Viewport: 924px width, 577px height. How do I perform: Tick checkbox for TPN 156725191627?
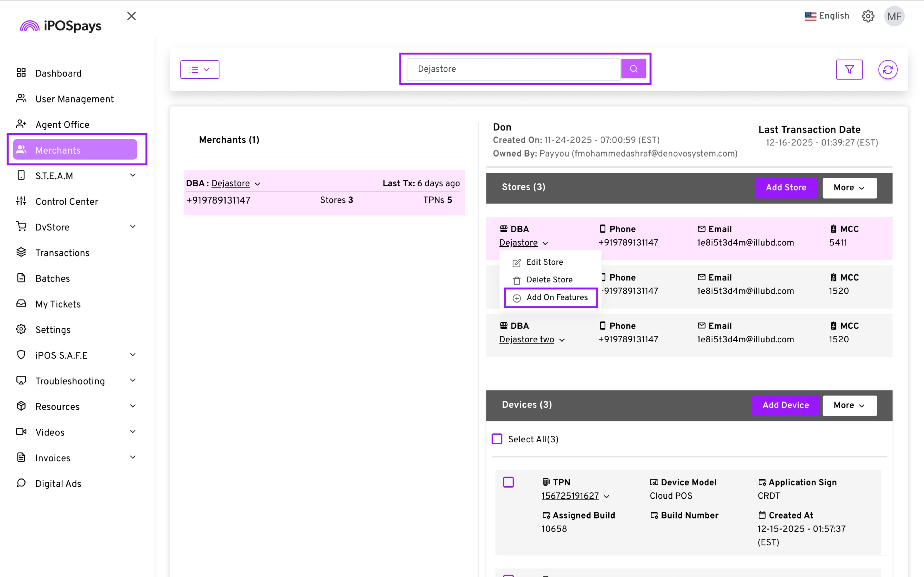508,482
